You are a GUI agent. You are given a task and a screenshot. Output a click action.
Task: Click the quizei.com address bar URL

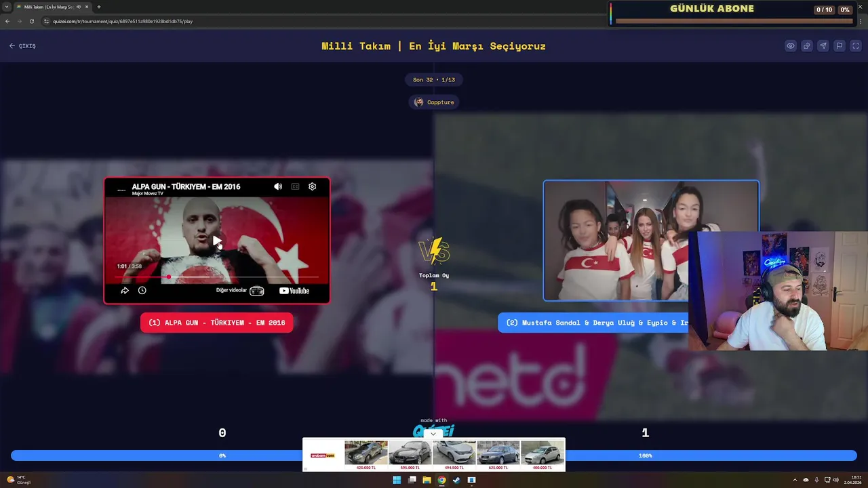pos(123,21)
